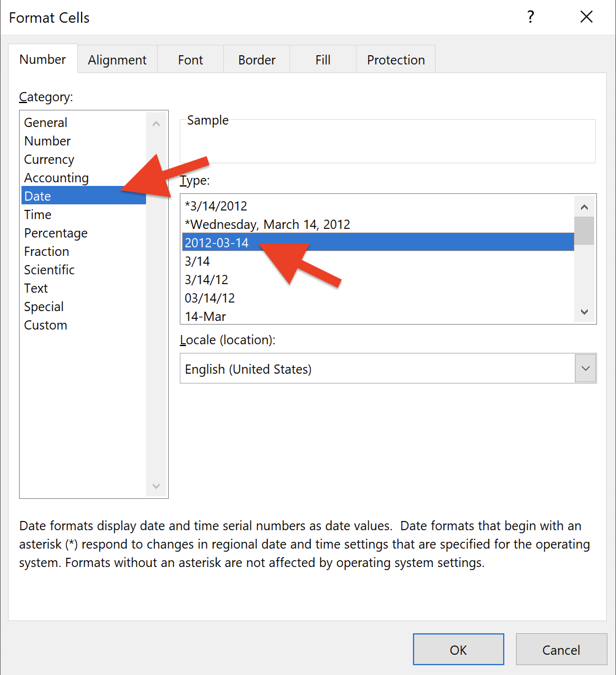Open the Font tab
This screenshot has width=616, height=675.
190,60
